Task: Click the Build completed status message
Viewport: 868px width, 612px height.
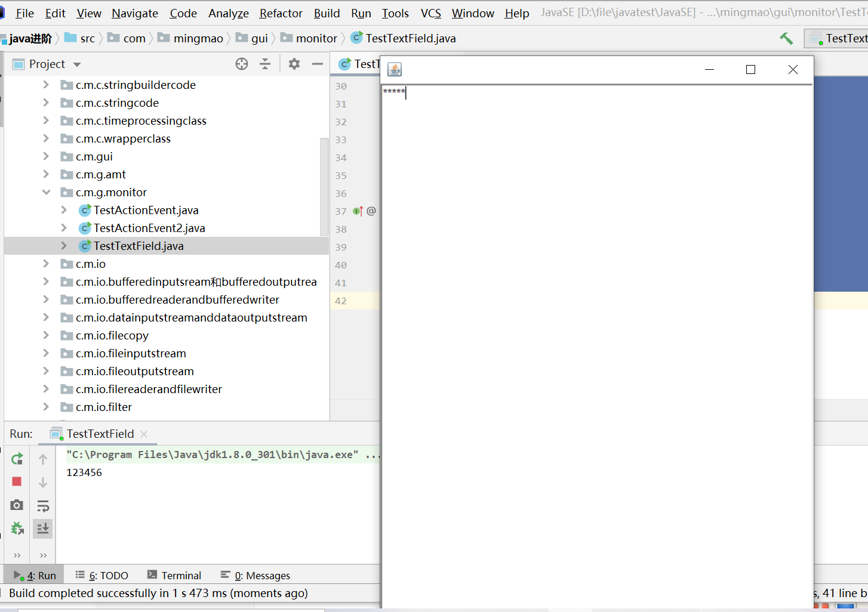Action: click(x=158, y=593)
